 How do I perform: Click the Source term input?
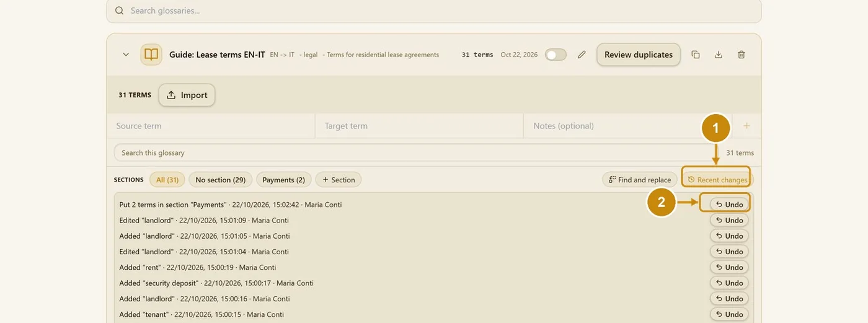point(211,126)
